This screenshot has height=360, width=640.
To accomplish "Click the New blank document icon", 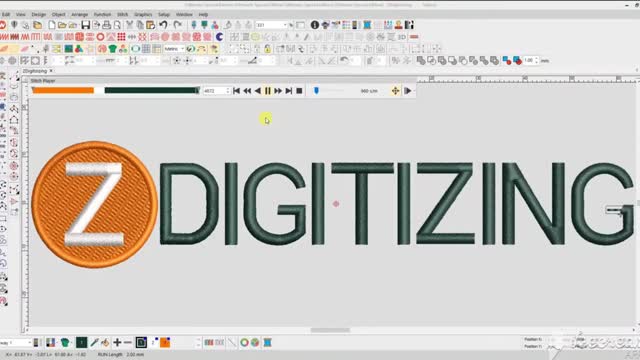I will click(52, 25).
